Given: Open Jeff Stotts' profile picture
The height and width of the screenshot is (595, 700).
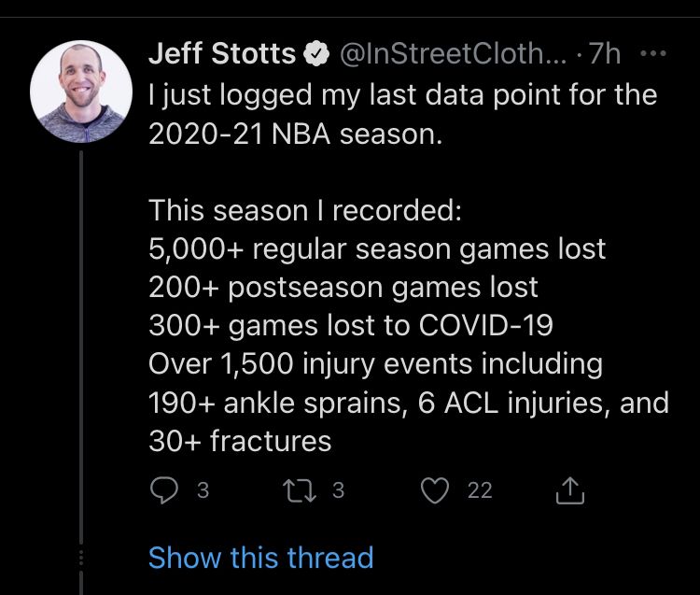Looking at the screenshot, I should point(81,92).
